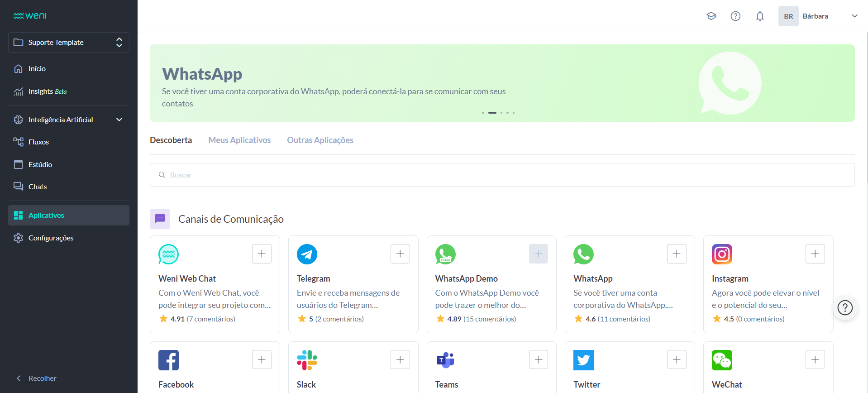Click the BR user avatar

(x=788, y=16)
